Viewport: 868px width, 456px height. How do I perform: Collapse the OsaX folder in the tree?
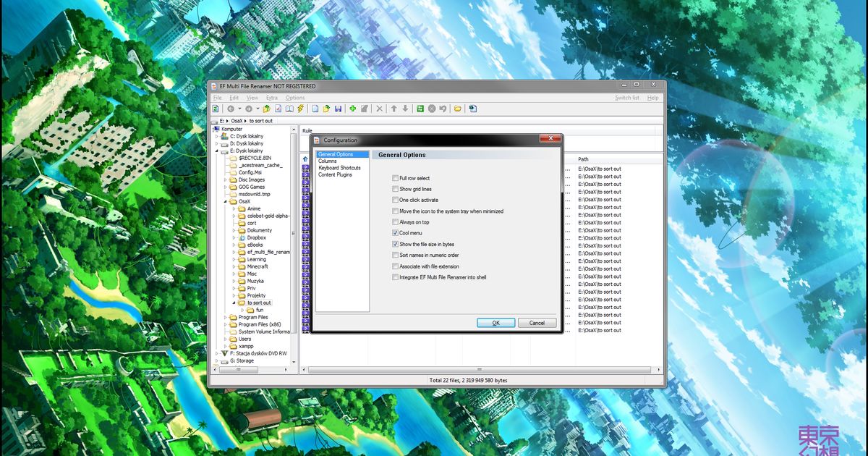pyautogui.click(x=226, y=201)
